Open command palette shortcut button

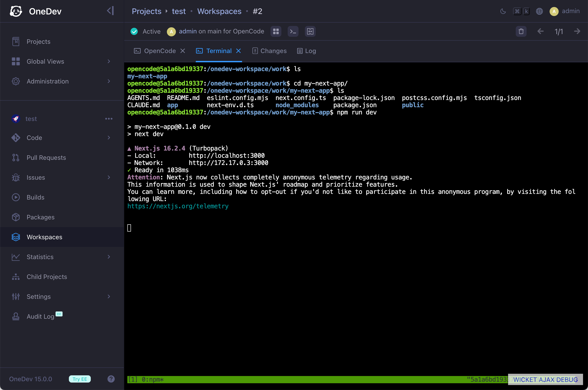tap(521, 11)
